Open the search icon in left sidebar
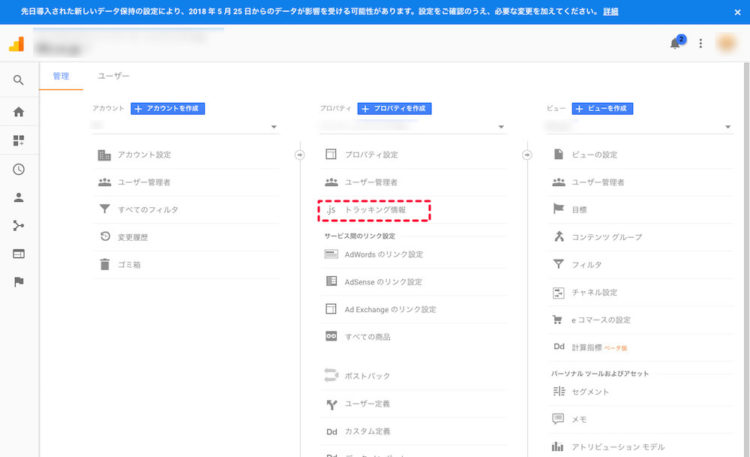 click(19, 80)
